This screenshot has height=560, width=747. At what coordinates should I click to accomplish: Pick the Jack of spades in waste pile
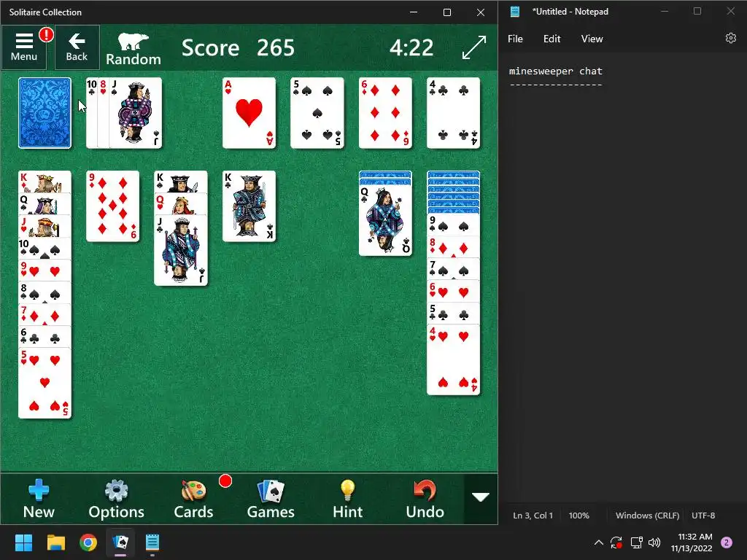pyautogui.click(x=136, y=113)
